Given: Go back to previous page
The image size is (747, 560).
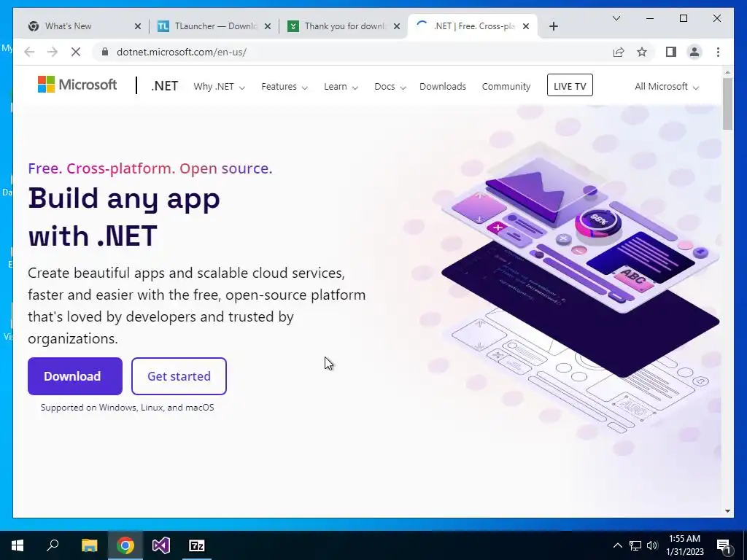Looking at the screenshot, I should click(29, 52).
